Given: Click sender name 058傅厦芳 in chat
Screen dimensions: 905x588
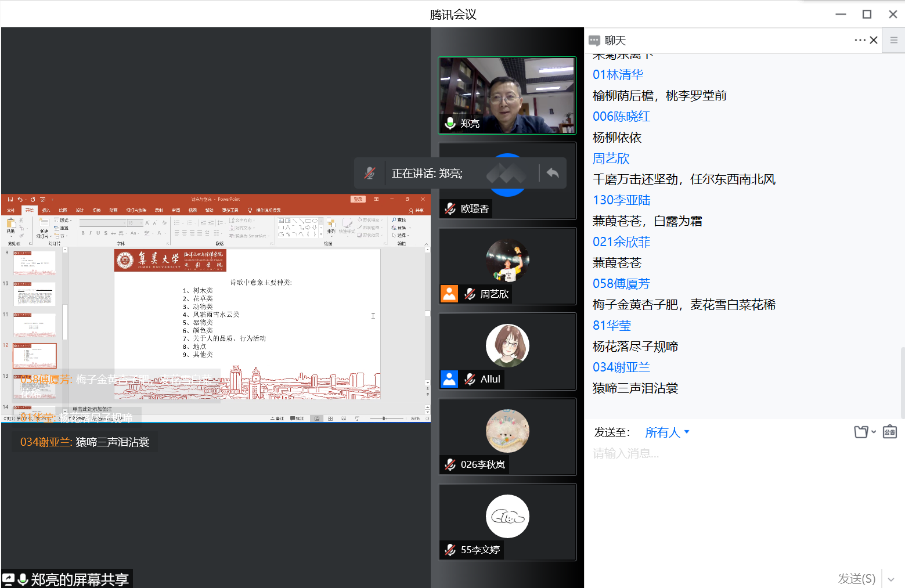Looking at the screenshot, I should (621, 284).
